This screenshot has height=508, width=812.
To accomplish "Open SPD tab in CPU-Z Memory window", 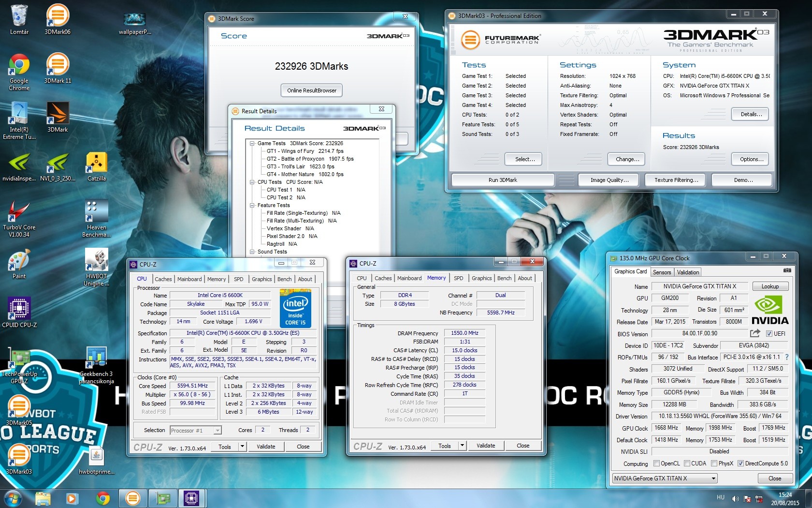I will point(458,278).
